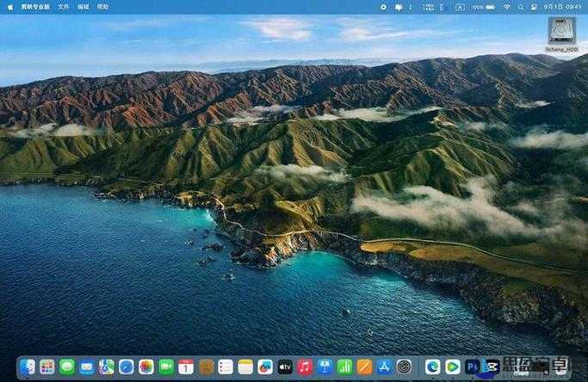This screenshot has height=382, width=588.
Task: Switch input source via A icon
Action: [x=460, y=7]
